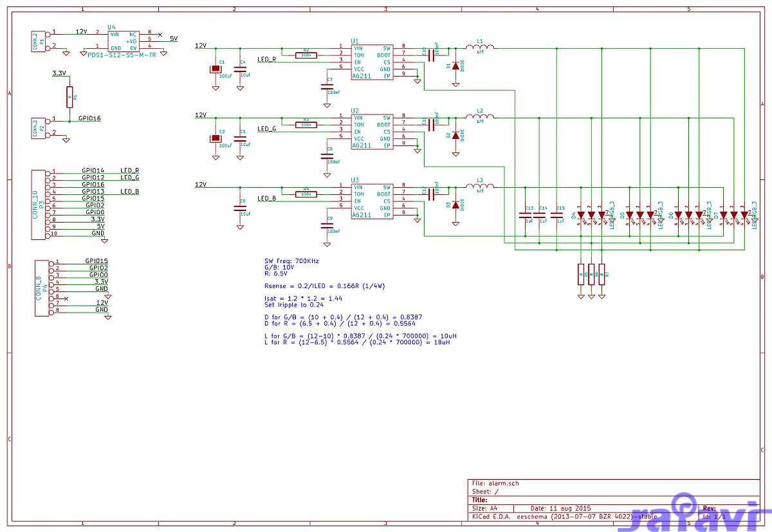The width and height of the screenshot is (772, 532).
Task: Click the GPIO16 label at connector P2
Action: click(89, 118)
